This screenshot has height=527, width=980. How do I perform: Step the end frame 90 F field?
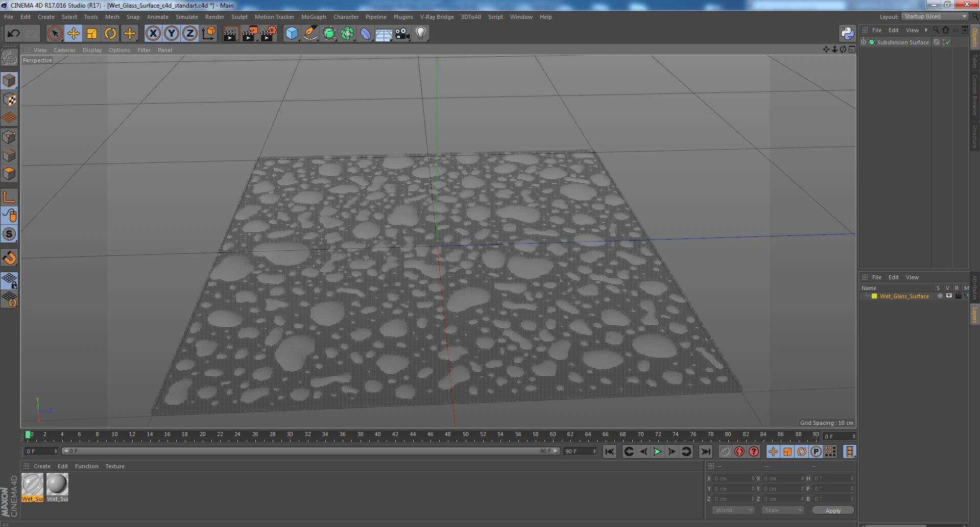(580, 451)
